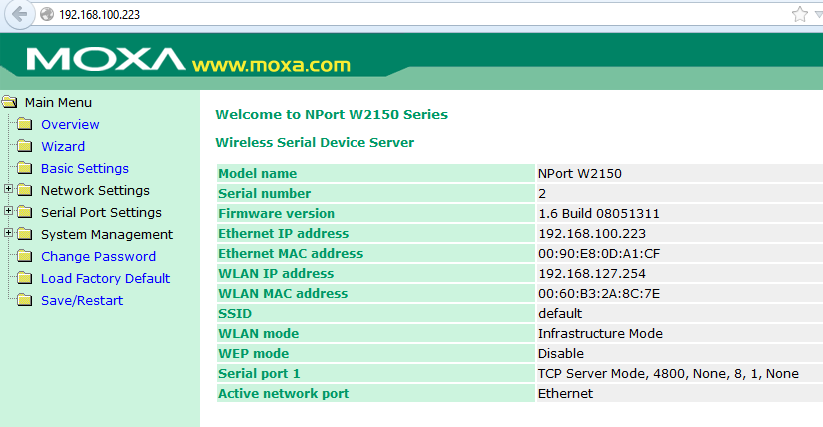Image resolution: width=823 pixels, height=427 pixels.
Task: Launch the Wizard link
Action: pos(63,146)
